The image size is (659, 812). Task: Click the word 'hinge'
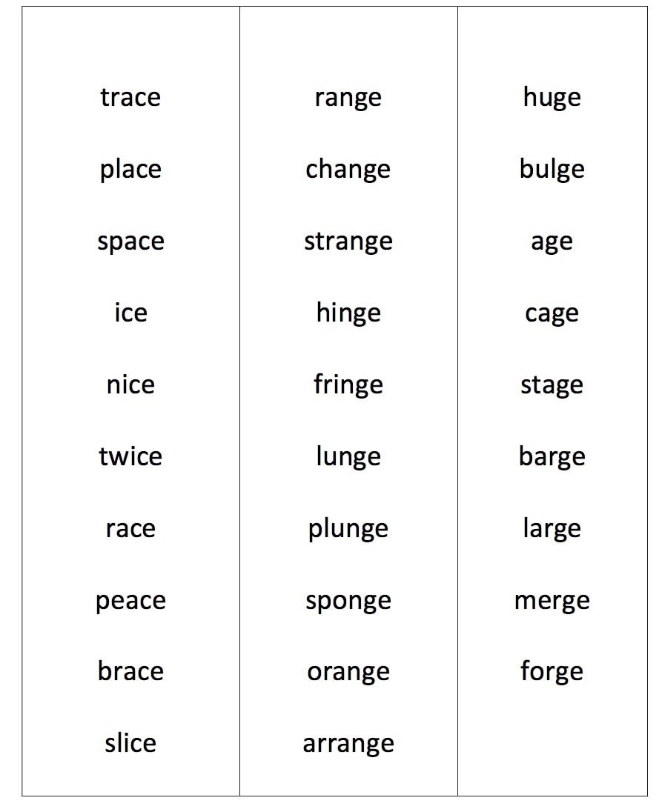348,313
